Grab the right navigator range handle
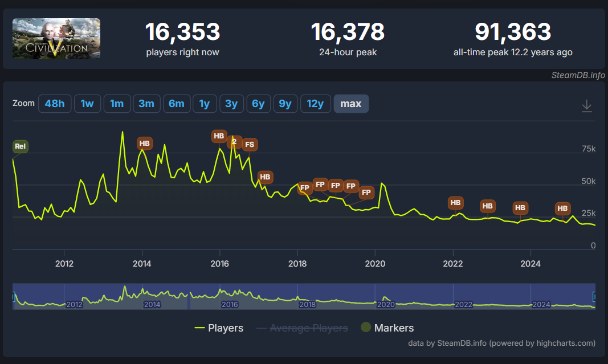Screen dimensions: 608x364 (594, 297)
